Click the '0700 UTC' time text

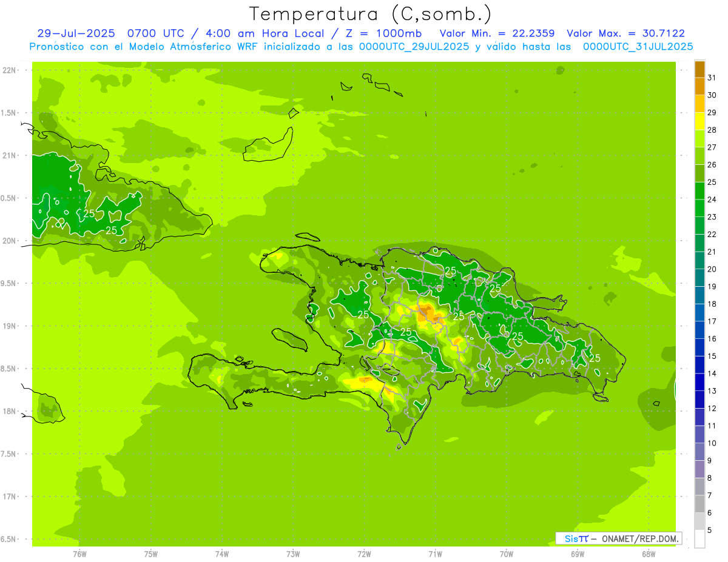tap(155, 33)
